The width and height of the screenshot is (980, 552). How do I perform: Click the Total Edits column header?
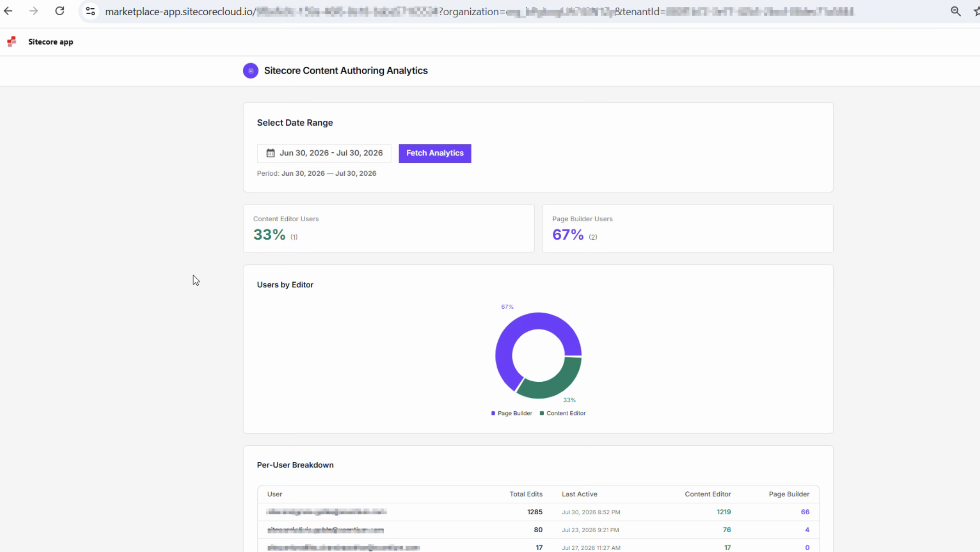click(x=526, y=494)
